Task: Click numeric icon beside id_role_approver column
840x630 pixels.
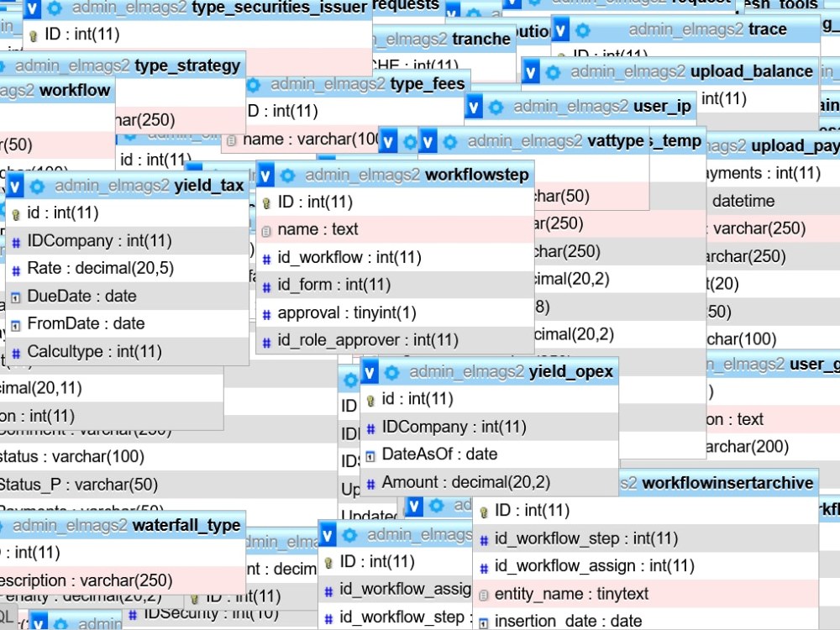Action: pos(266,343)
